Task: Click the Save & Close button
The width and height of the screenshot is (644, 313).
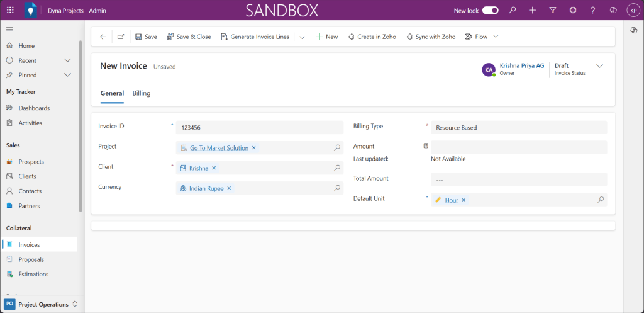Action: [x=189, y=37]
